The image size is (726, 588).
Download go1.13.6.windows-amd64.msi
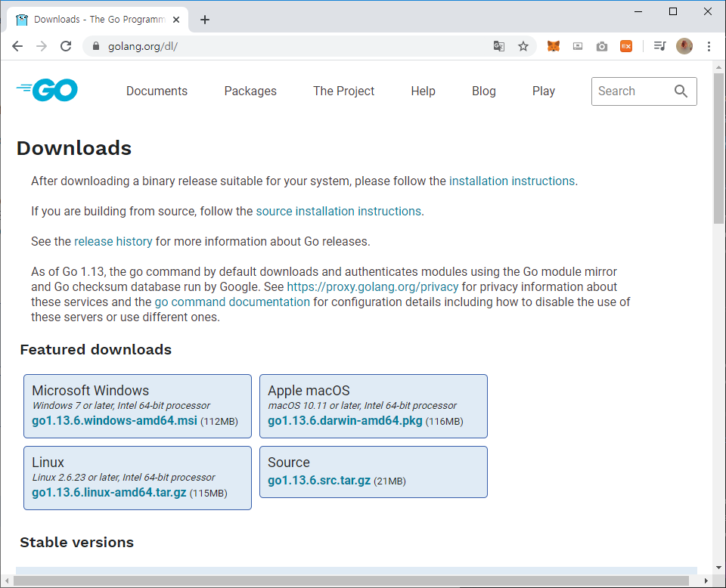point(114,420)
